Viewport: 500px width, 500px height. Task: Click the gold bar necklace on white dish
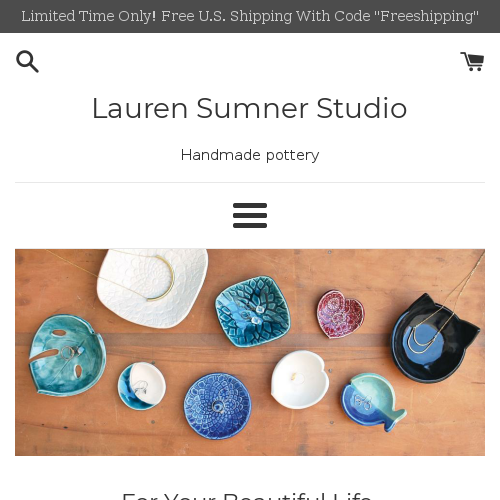tap(160, 280)
